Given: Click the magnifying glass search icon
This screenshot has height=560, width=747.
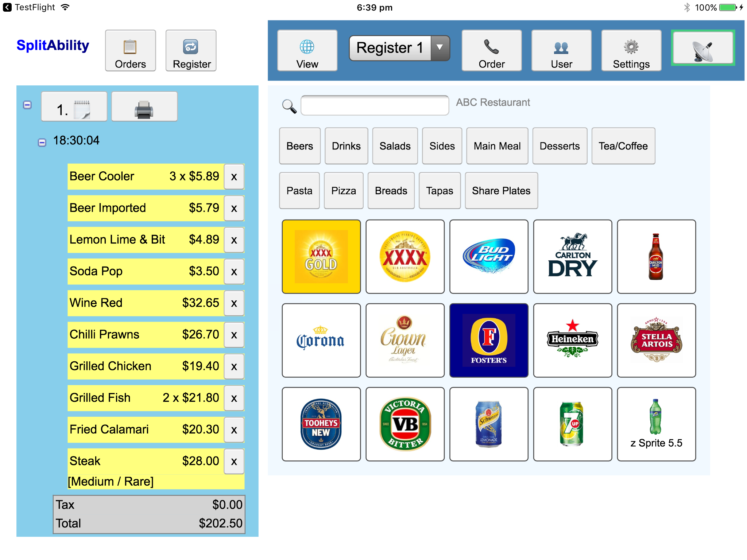Looking at the screenshot, I should click(289, 106).
